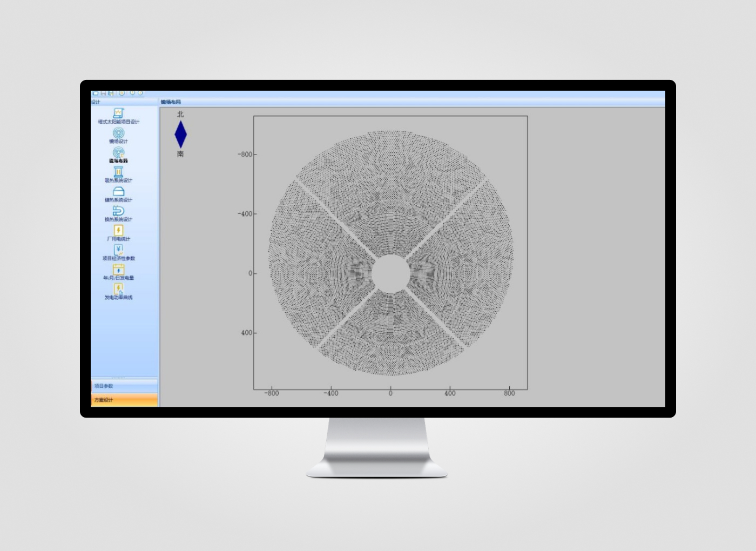Click the blue north-south compass diamond
This screenshot has width=756, height=551.
click(x=180, y=134)
